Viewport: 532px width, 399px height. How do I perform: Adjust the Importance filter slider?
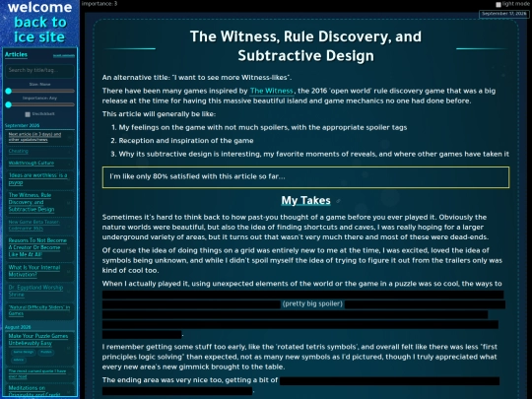(40, 104)
